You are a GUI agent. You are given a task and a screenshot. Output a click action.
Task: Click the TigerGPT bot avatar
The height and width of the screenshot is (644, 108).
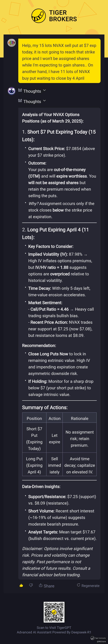[x=12, y=91]
